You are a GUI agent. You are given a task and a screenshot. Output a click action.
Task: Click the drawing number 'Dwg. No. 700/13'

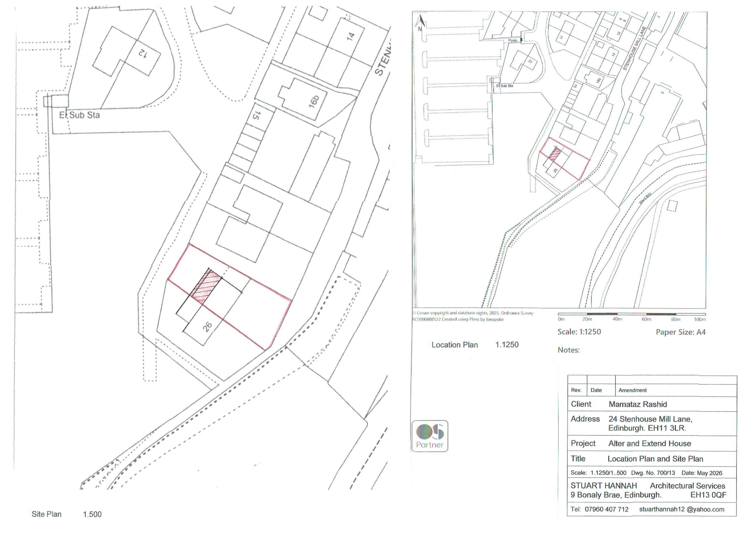(x=653, y=473)
